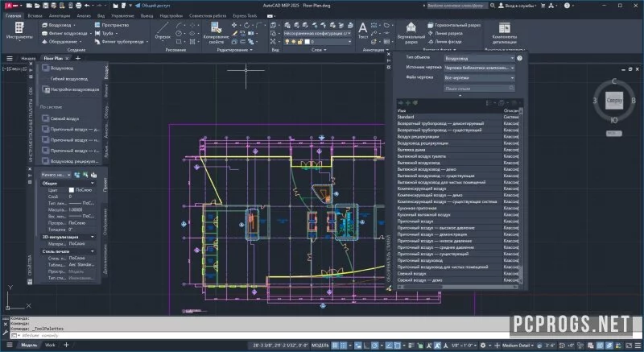644x352 pixels.
Task: Click the Undo arrow in quick access toolbar
Action: [87, 6]
